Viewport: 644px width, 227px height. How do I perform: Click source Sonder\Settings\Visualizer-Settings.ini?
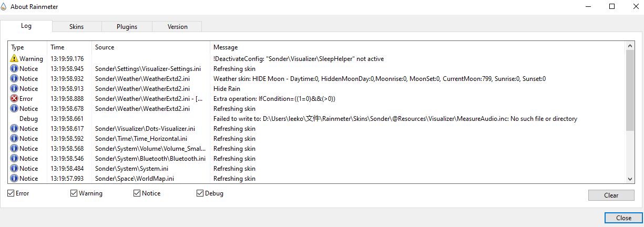(x=148, y=69)
